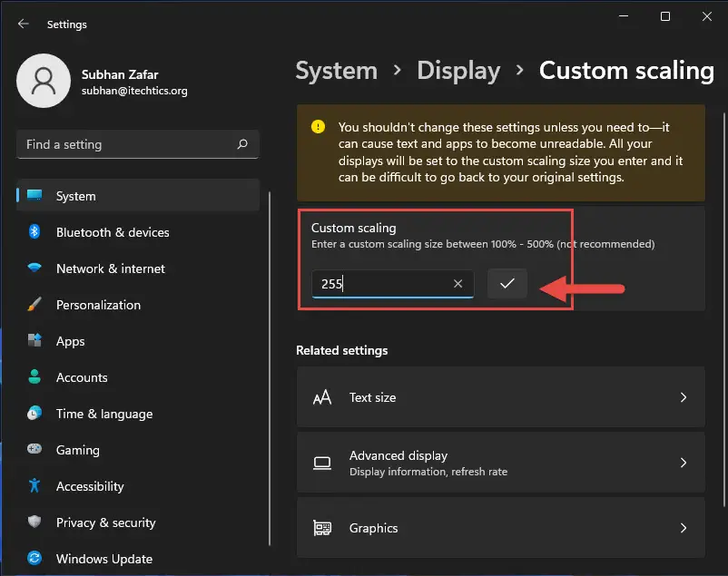Viewport: 728px width, 576px height.
Task: Click the Advanced display laptop icon
Action: (x=322, y=463)
